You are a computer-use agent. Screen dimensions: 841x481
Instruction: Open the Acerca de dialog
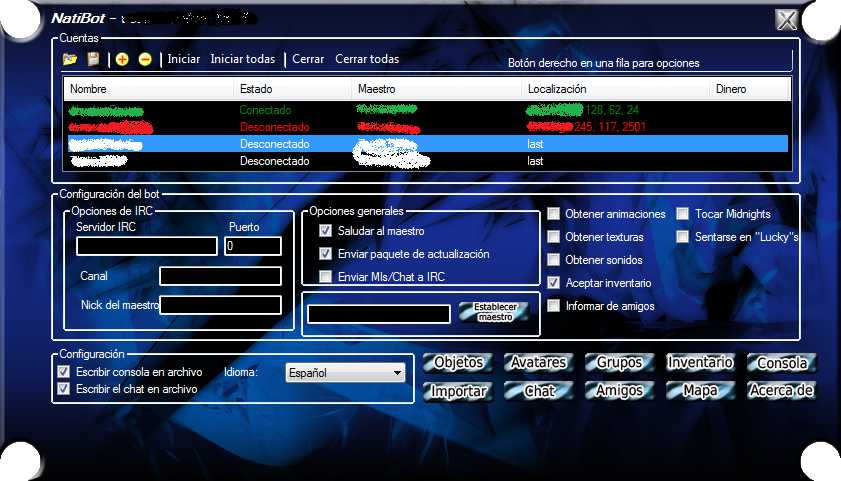pyautogui.click(x=781, y=391)
